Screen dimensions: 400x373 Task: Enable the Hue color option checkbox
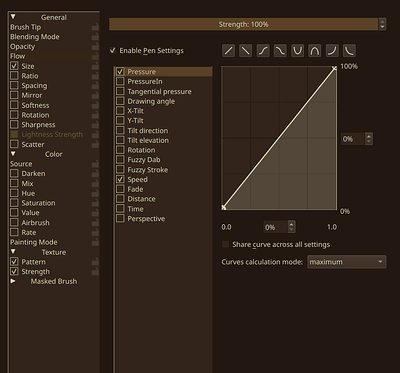pyautogui.click(x=14, y=193)
